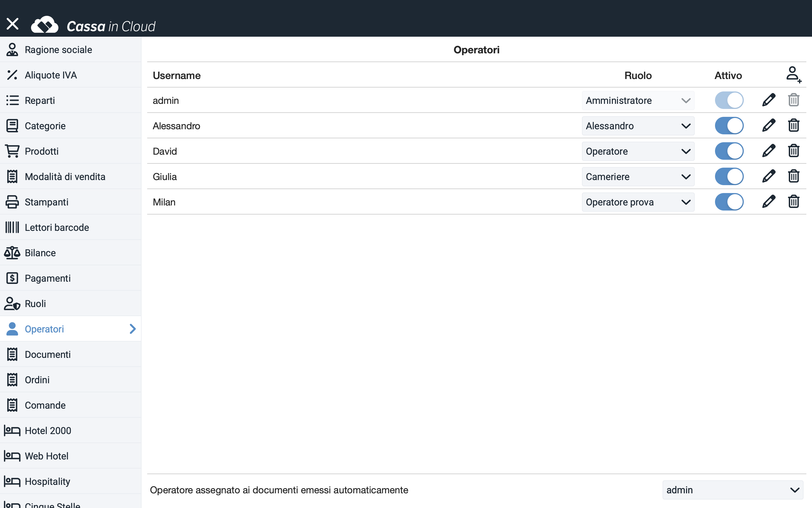812x508 pixels.
Task: Click the Operatore assegnato ai documenti label
Action: click(x=279, y=490)
